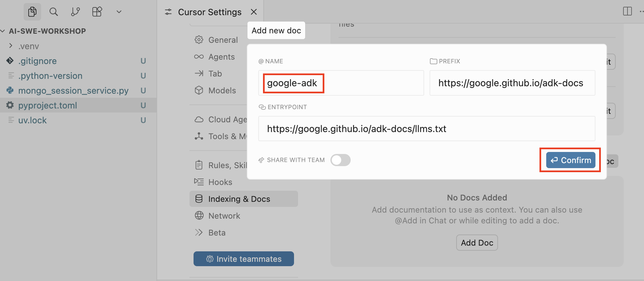Viewport: 644px width, 281px height.
Task: Click the Beta double chevron icon
Action: (x=199, y=232)
